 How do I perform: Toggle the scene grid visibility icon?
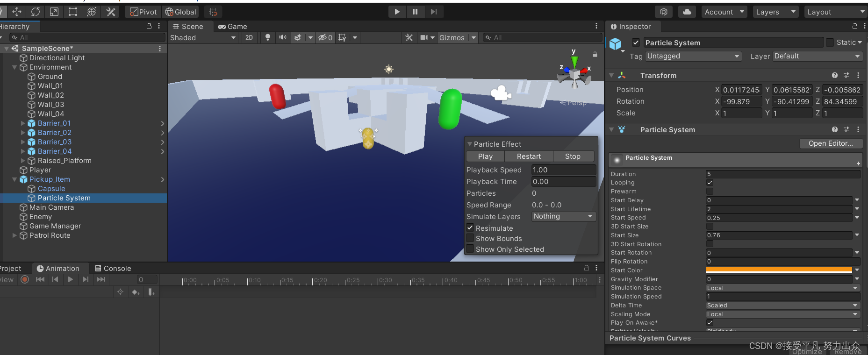coord(342,37)
